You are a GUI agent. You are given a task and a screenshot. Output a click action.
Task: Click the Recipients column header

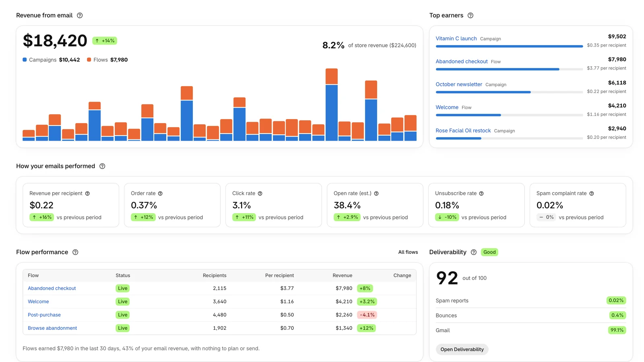(215, 276)
